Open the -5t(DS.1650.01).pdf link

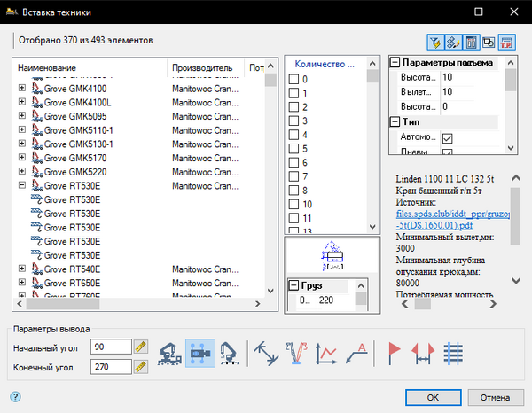pyautogui.click(x=434, y=225)
